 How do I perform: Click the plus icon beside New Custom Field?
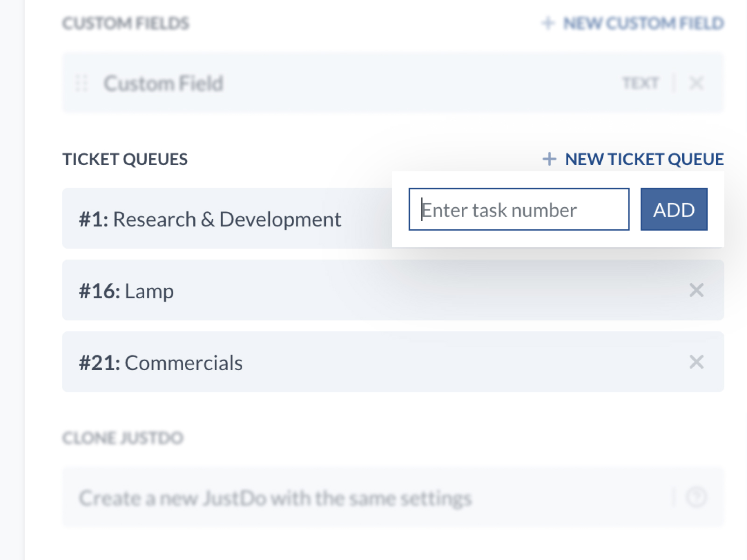[x=548, y=23]
